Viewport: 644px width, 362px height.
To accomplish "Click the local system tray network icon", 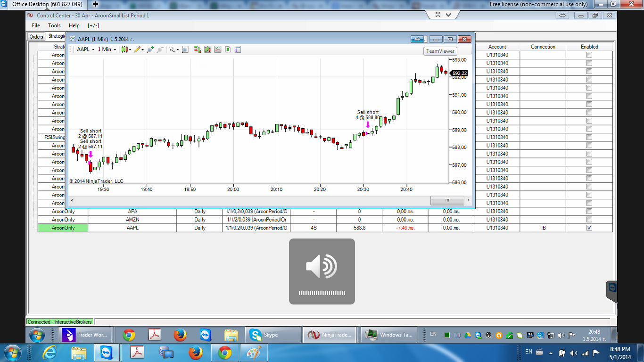I will tap(585, 353).
